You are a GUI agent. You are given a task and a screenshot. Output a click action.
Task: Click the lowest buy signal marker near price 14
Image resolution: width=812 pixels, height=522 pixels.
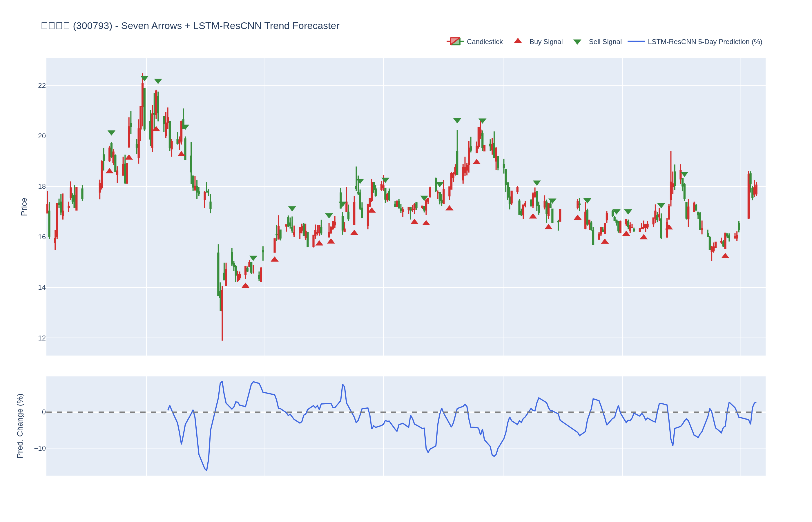245,286
